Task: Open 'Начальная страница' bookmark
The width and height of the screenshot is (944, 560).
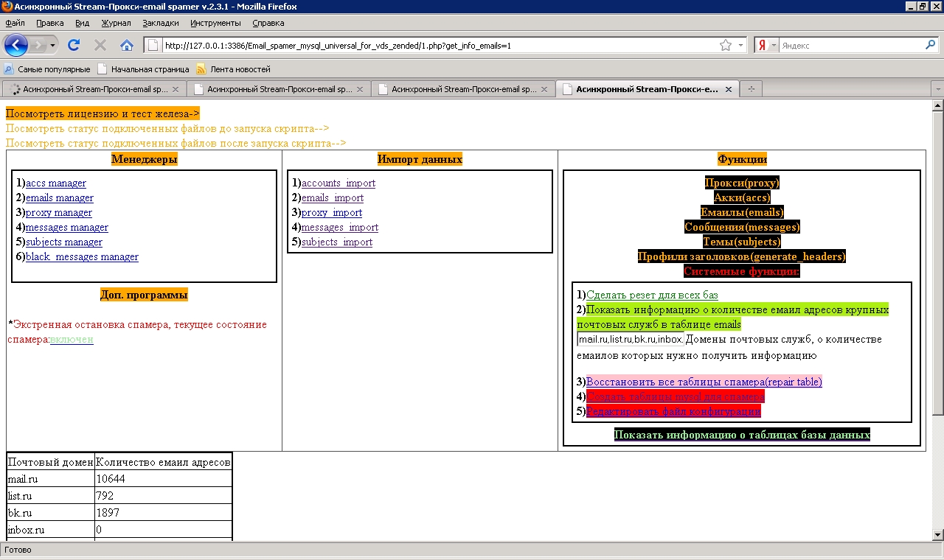Action: pyautogui.click(x=143, y=69)
